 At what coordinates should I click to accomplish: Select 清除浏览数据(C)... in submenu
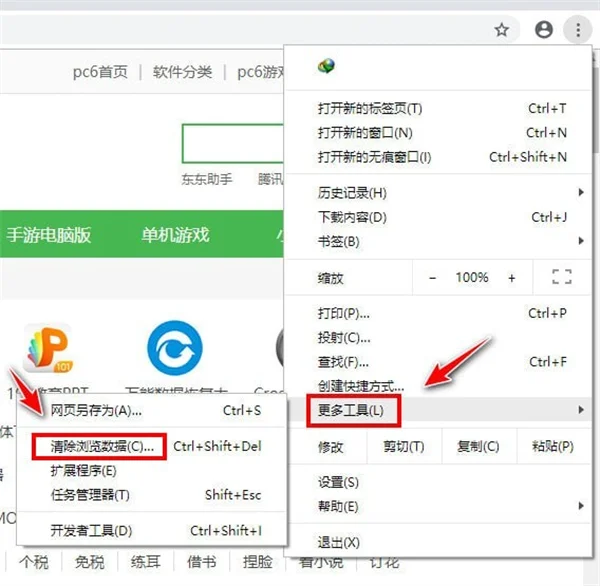coord(152,446)
